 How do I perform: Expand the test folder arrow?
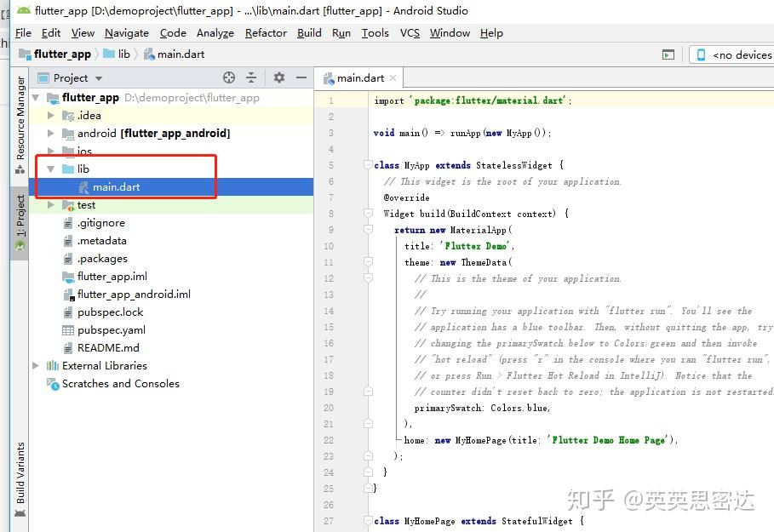click(x=50, y=205)
